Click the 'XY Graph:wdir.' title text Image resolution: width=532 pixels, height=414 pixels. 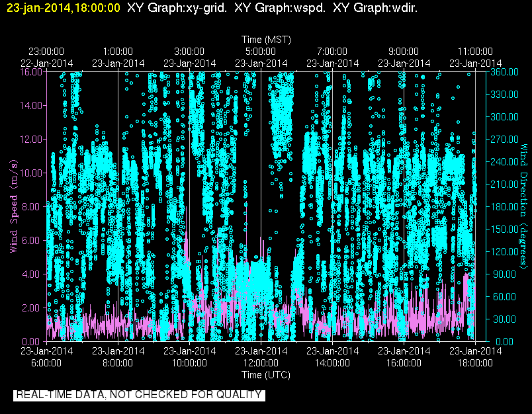click(375, 7)
